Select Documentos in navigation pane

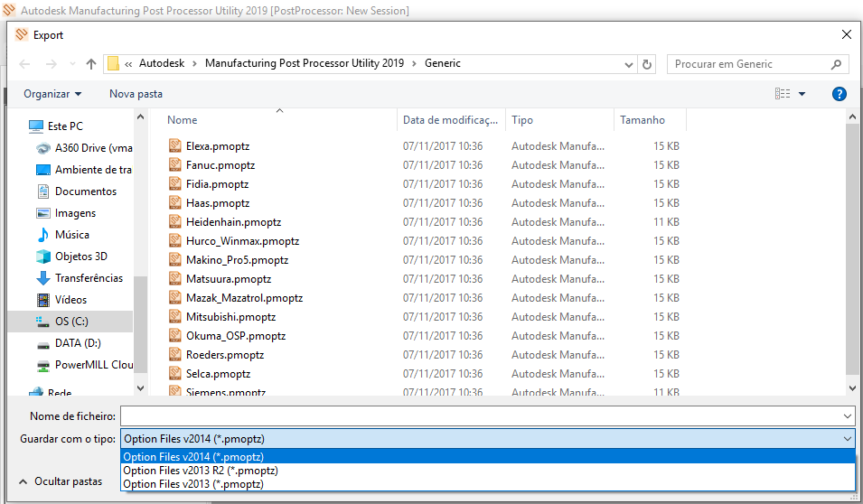[77, 191]
